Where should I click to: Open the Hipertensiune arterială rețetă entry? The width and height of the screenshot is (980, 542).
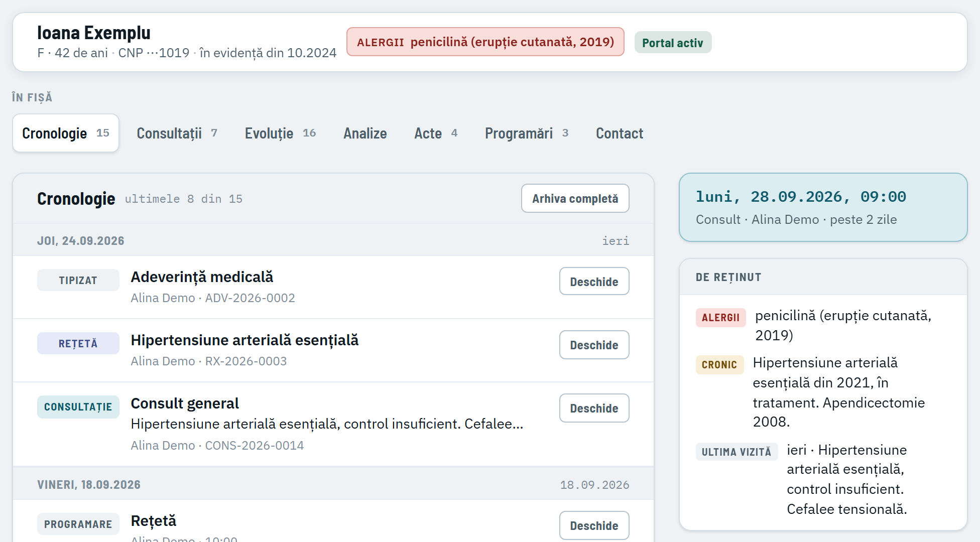[594, 345]
